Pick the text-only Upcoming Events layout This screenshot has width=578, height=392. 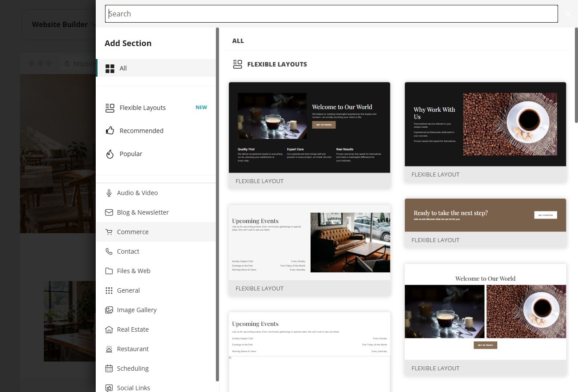309,352
